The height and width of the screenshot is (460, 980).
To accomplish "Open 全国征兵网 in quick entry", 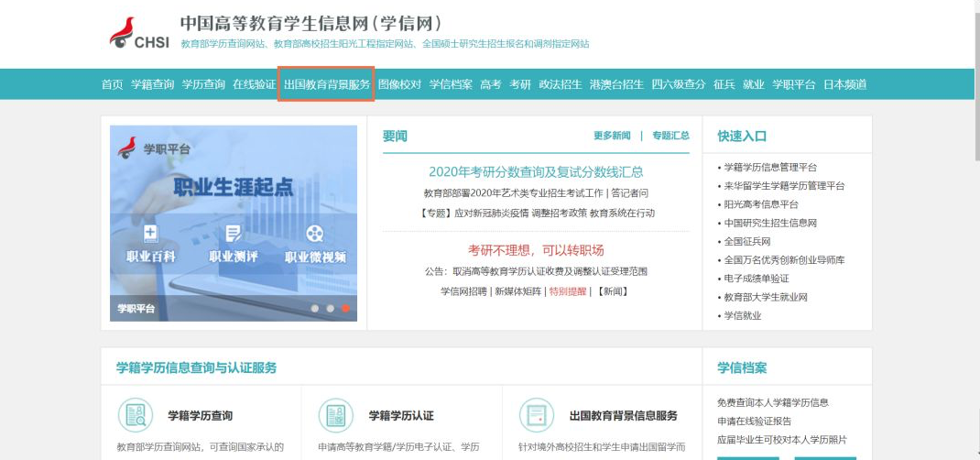I will 746,241.
